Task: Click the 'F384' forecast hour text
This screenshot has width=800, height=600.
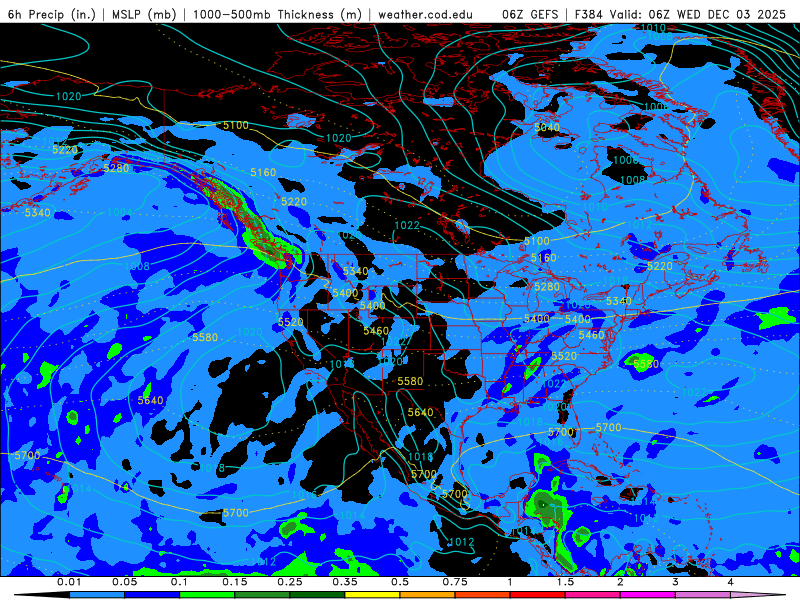Action: (x=588, y=14)
